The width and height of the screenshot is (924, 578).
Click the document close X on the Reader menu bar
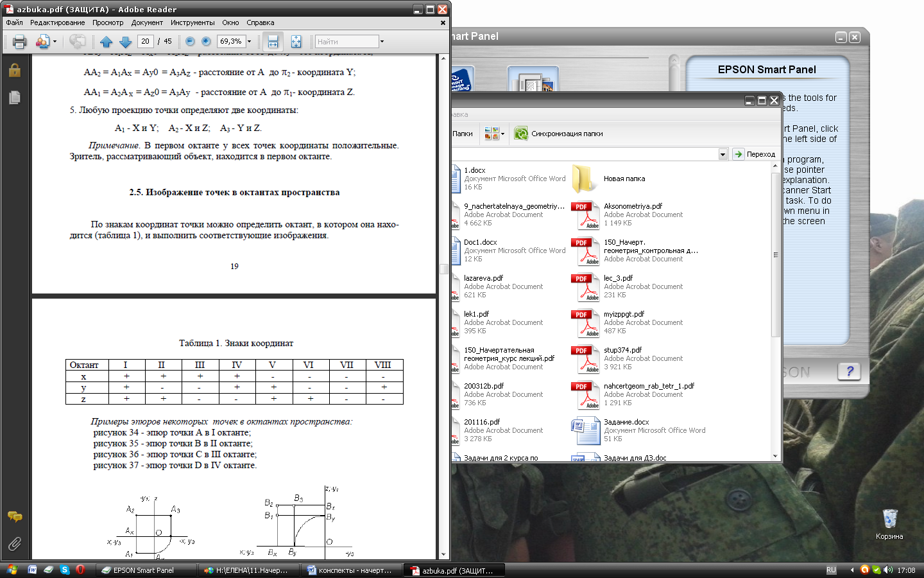point(443,22)
